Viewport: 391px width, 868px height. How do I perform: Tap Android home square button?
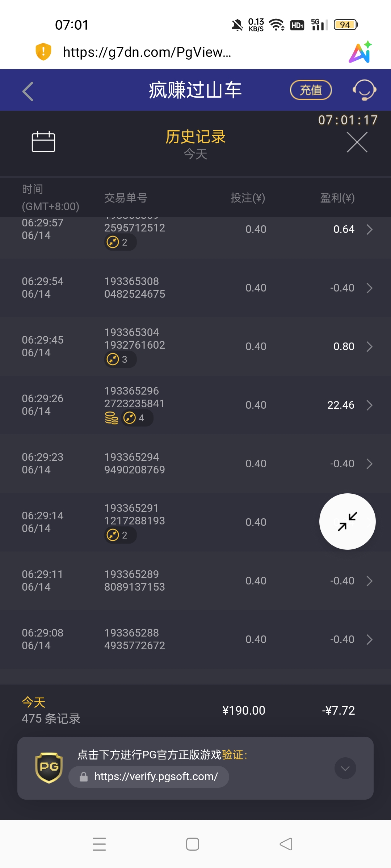click(193, 844)
